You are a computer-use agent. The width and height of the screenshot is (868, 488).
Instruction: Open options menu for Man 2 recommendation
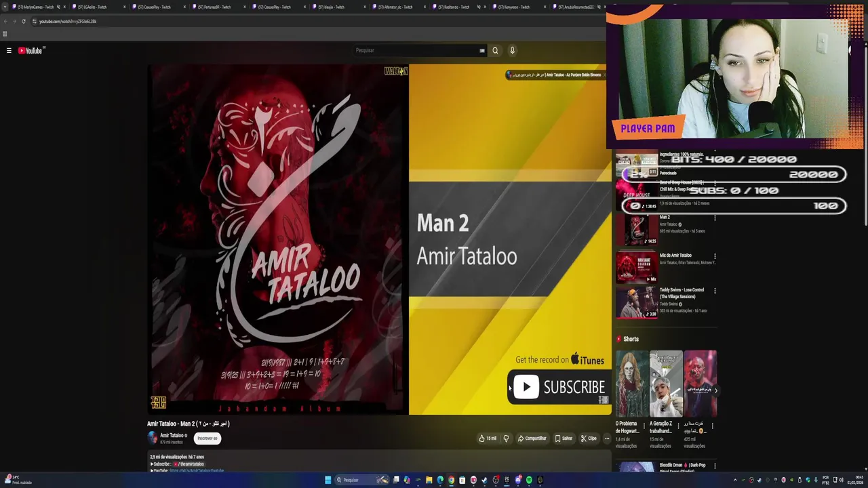pos(715,218)
